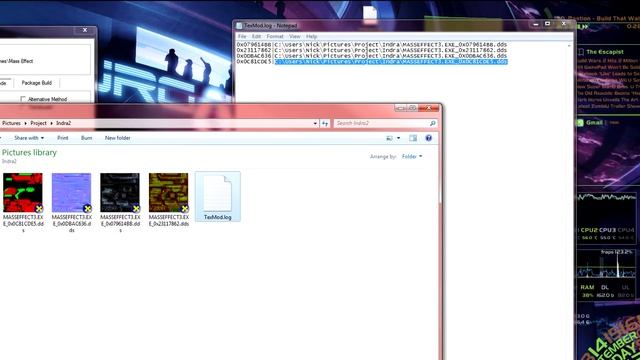The image size is (640, 360).
Task: Click the Project breadcrumb in Explorer address bar
Action: tap(38, 123)
